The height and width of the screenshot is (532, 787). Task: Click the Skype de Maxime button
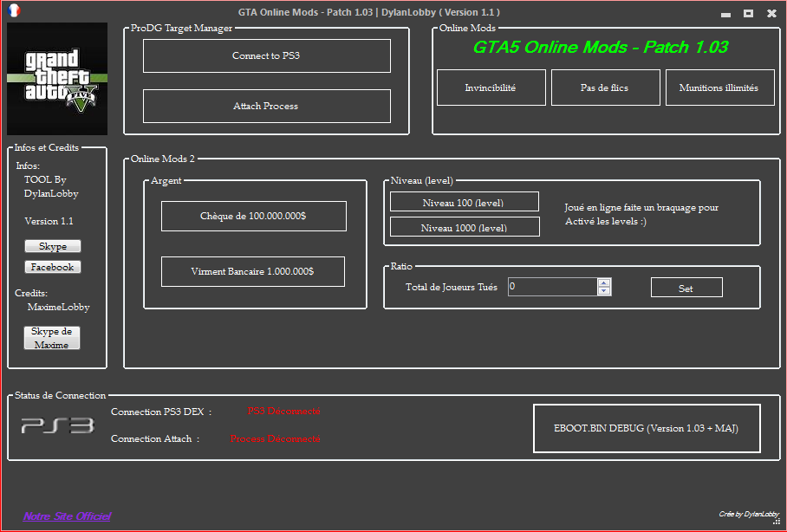click(x=52, y=338)
